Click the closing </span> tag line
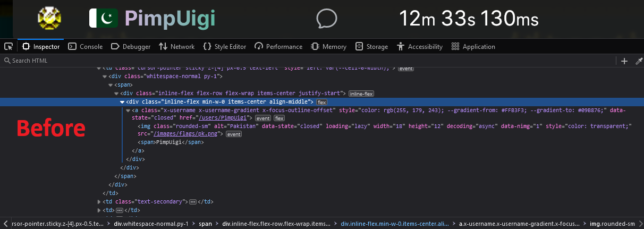Image resolution: width=644 pixels, height=229 pixels. [125, 176]
